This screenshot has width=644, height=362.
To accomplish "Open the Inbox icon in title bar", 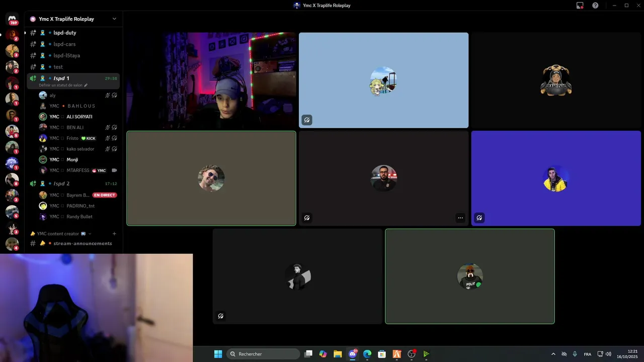I will coord(580,6).
